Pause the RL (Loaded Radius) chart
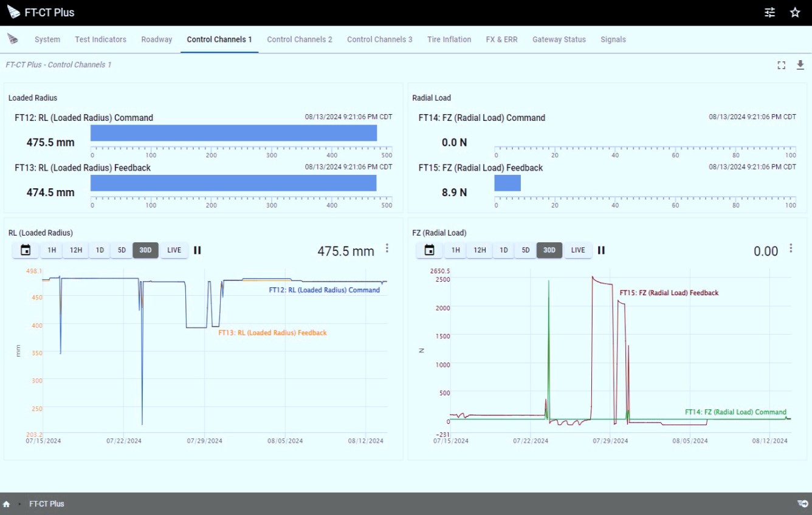The image size is (812, 515). pyautogui.click(x=198, y=250)
